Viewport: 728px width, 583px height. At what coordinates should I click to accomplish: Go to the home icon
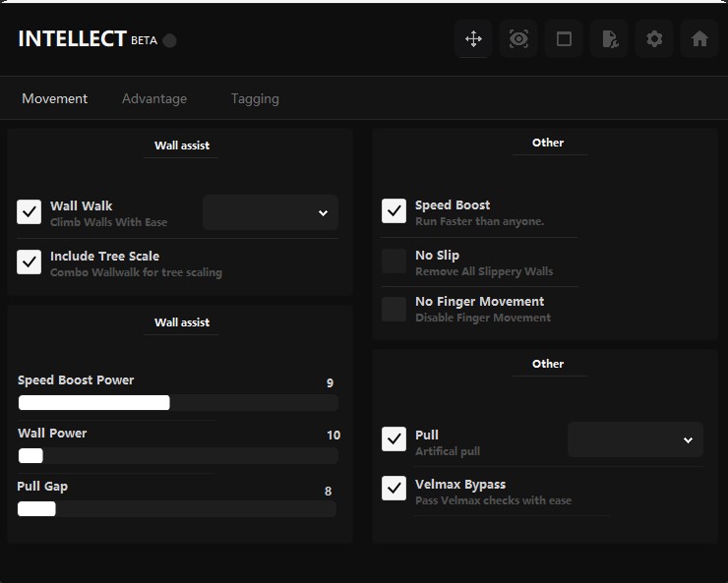click(x=699, y=39)
